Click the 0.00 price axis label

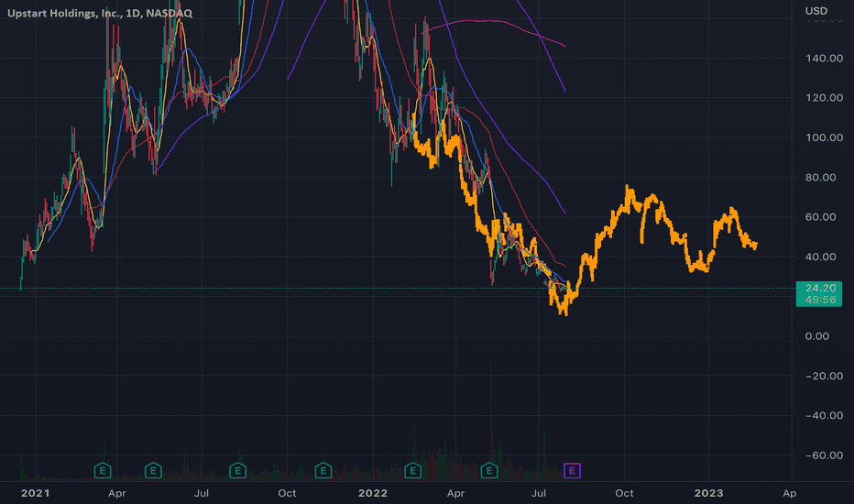coord(817,336)
